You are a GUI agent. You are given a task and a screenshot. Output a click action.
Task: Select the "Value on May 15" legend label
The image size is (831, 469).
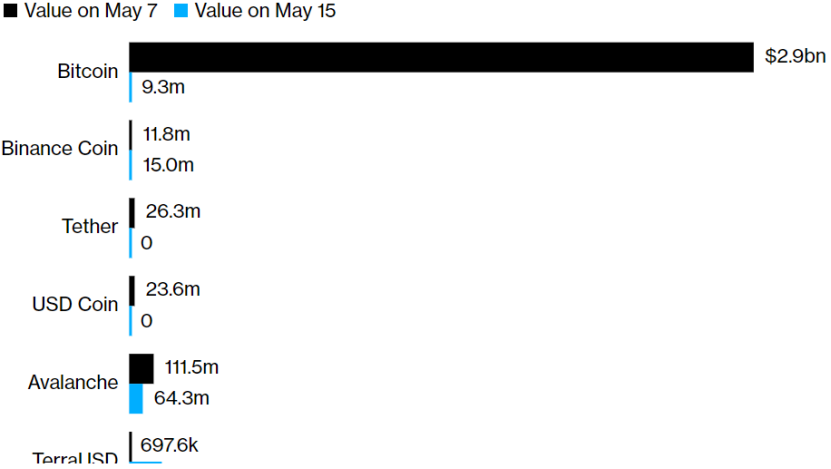(x=265, y=12)
